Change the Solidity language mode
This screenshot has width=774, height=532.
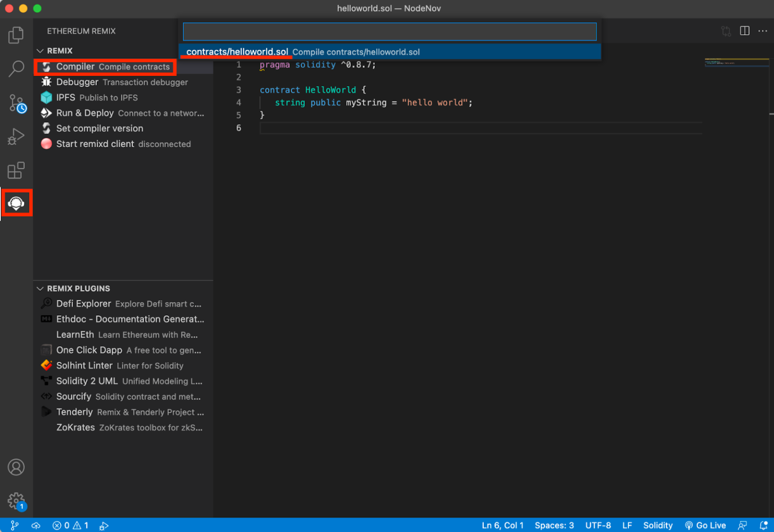pyautogui.click(x=658, y=525)
